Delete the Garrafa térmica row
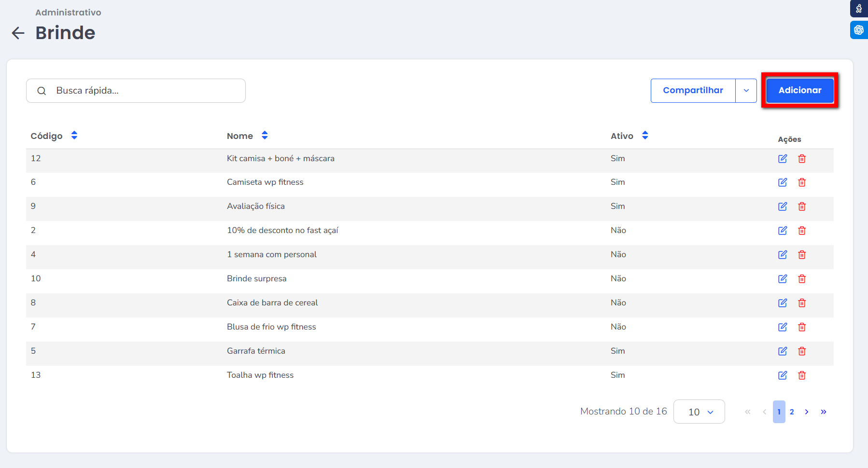Screen dimensions: 868x468 pos(802,351)
